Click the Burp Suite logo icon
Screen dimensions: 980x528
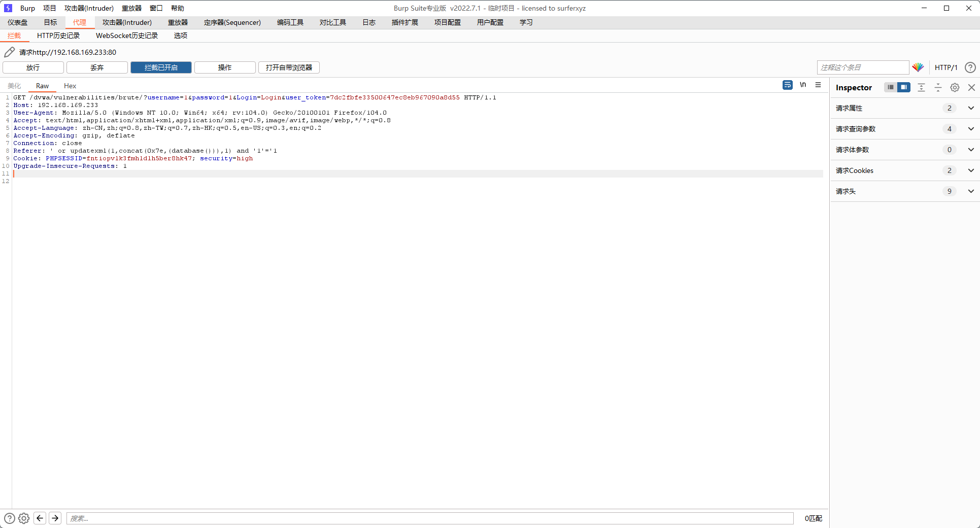click(8, 8)
